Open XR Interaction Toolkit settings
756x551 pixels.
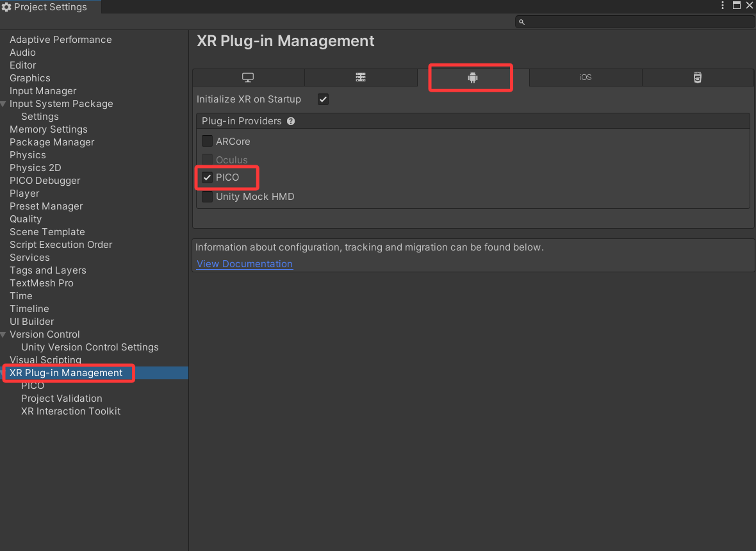tap(71, 411)
